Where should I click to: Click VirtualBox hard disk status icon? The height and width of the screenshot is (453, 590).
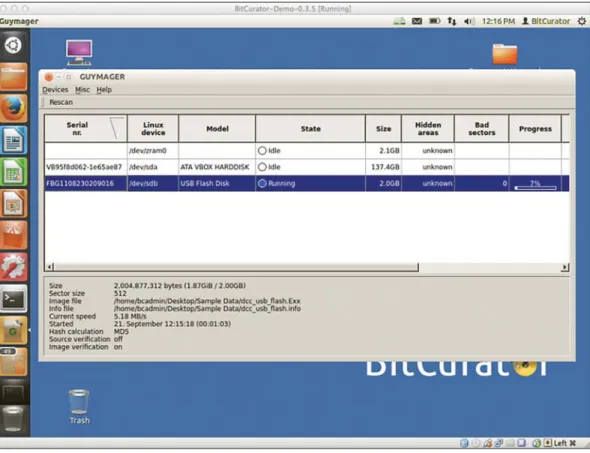tap(464, 443)
